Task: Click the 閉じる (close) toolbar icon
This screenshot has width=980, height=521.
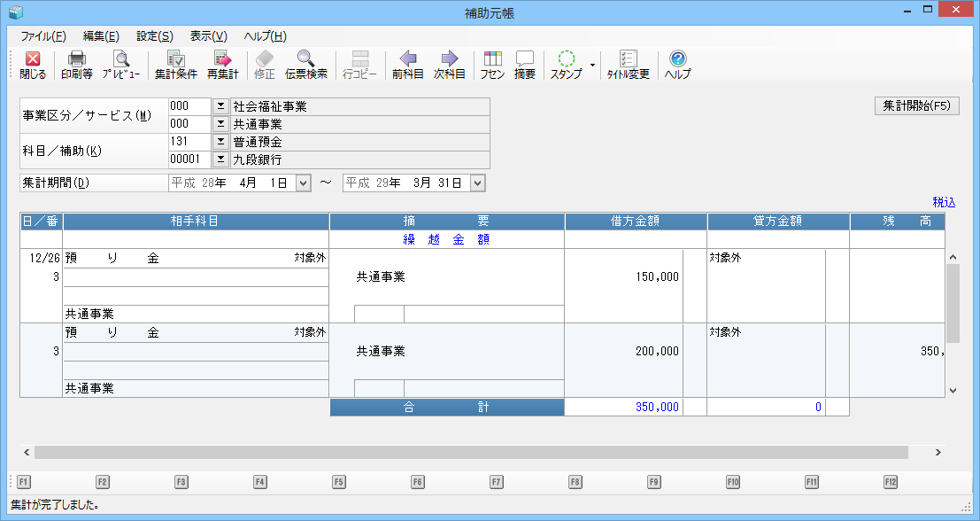Action: coord(33,65)
